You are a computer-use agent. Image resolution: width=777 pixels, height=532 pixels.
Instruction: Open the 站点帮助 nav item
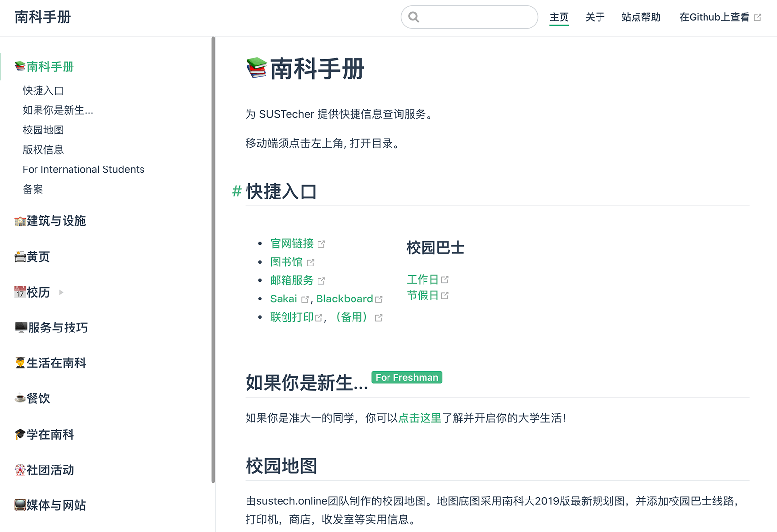coord(641,17)
